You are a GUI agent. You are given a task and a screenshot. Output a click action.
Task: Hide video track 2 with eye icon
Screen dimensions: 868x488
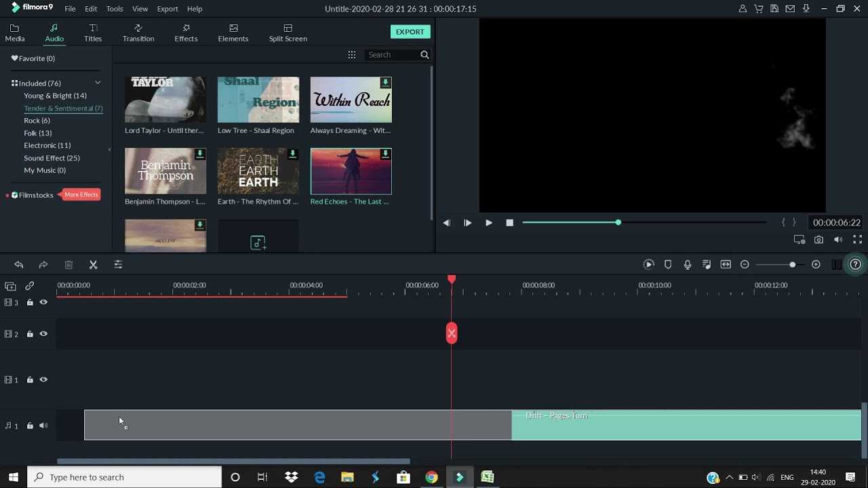point(43,334)
